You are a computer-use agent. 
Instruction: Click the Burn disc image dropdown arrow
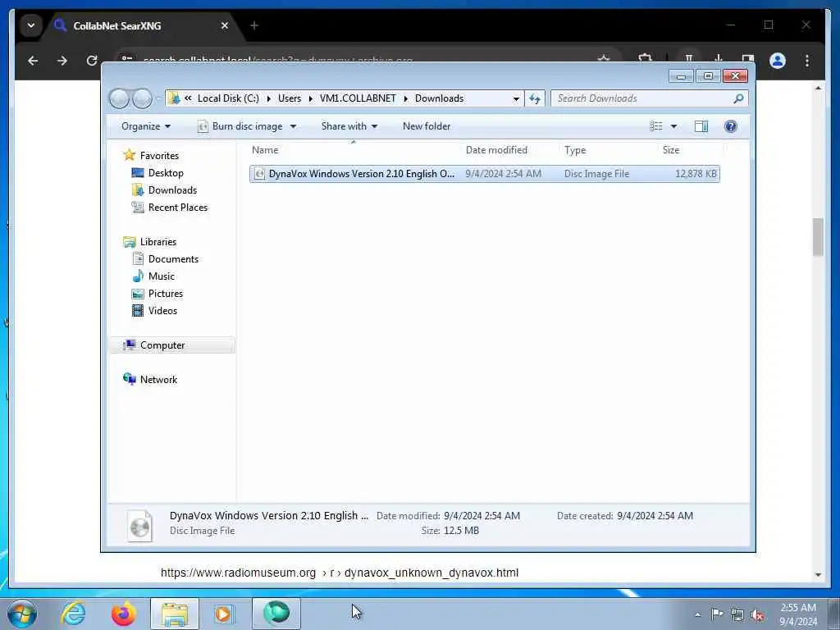coord(293,126)
